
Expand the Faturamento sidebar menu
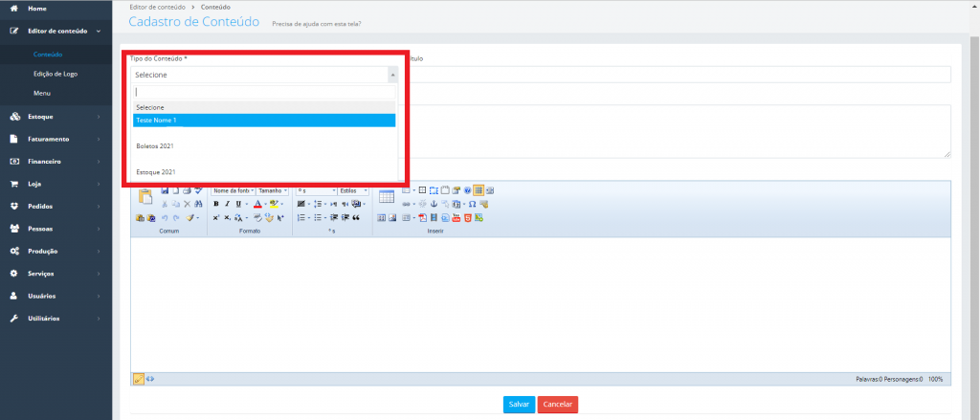coord(56,139)
